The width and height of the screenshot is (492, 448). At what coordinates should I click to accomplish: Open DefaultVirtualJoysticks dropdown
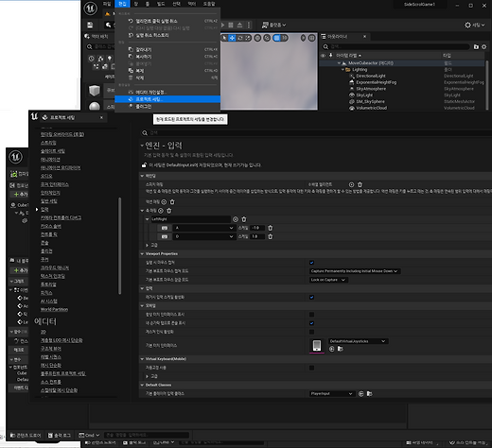pyautogui.click(x=358, y=341)
